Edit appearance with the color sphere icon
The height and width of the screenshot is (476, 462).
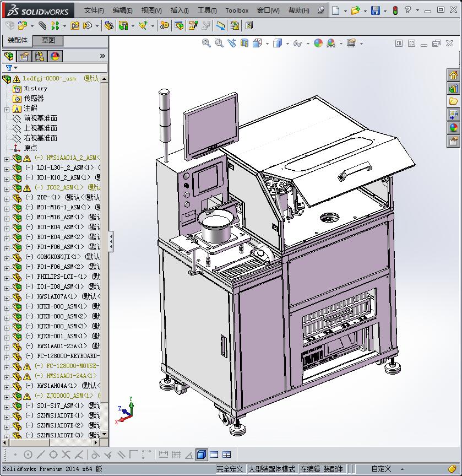click(318, 43)
